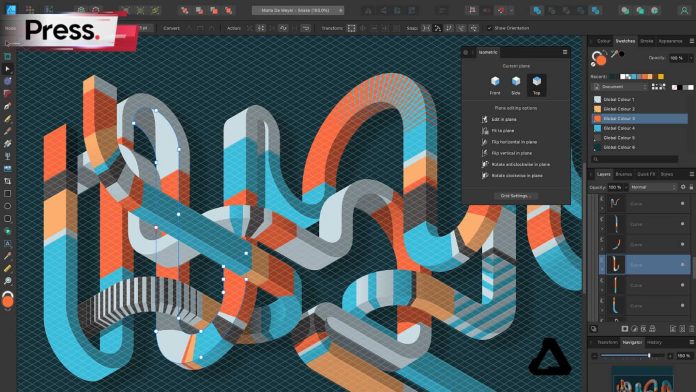
Task: Toggle visibility of the highlighted Curve layer
Action: pos(683,265)
